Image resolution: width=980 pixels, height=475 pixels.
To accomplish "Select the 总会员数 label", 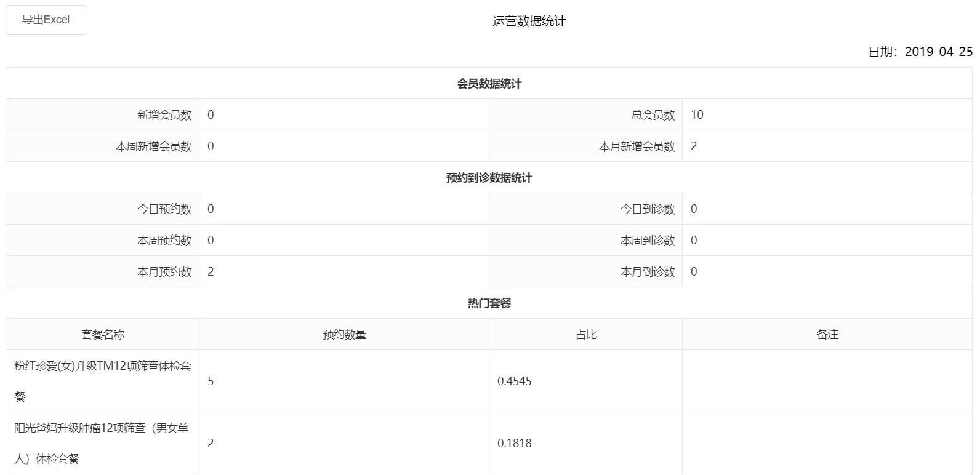I will (x=653, y=115).
